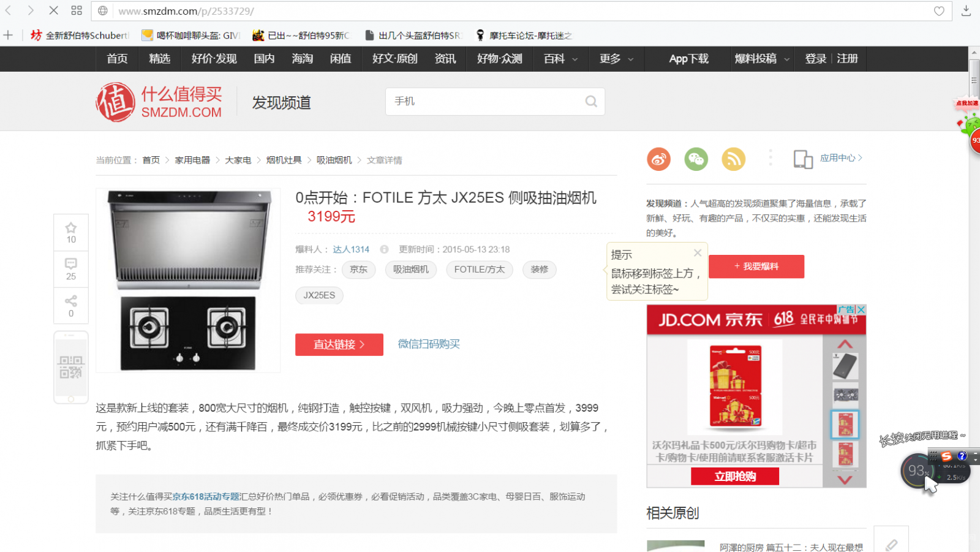Open the 好物·众测 nav item
980x552 pixels.
pyautogui.click(x=500, y=59)
